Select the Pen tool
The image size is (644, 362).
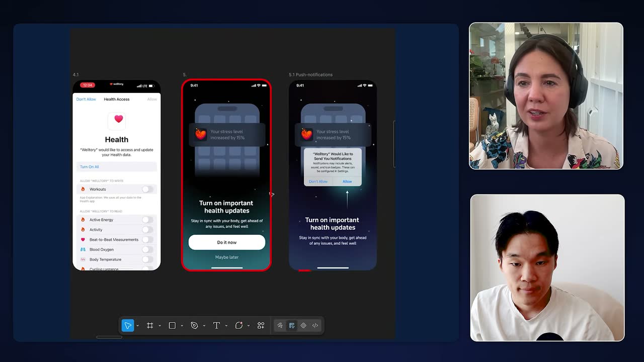point(194,326)
